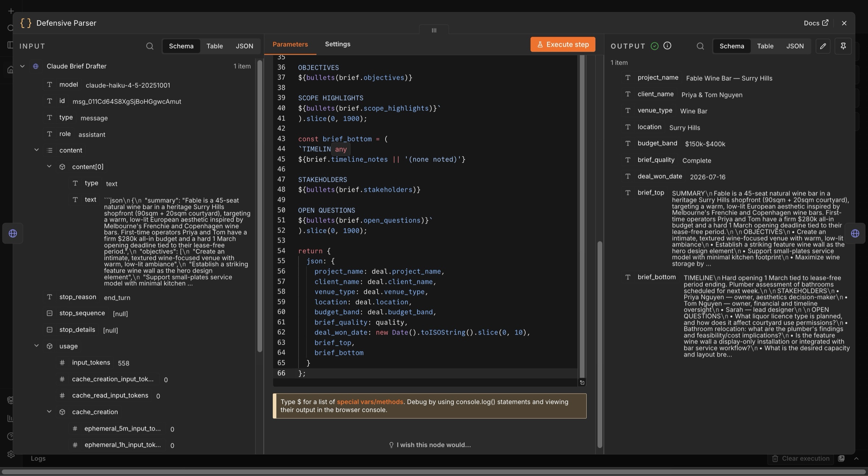The width and height of the screenshot is (868, 476).
Task: Click the curly braces node icon
Action: point(26,23)
